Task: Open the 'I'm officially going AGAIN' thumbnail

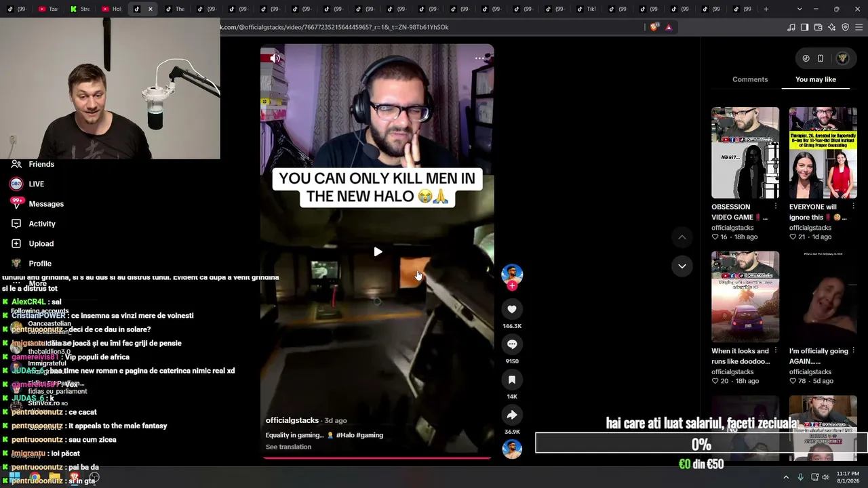Action: (x=823, y=297)
